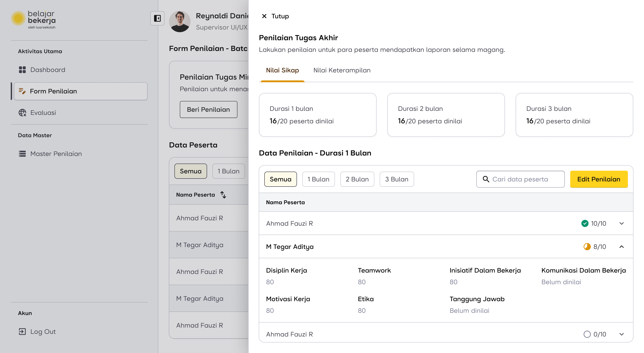
Task: Expand the Ahmad Fauzi R 0/10 row
Action: [621, 334]
